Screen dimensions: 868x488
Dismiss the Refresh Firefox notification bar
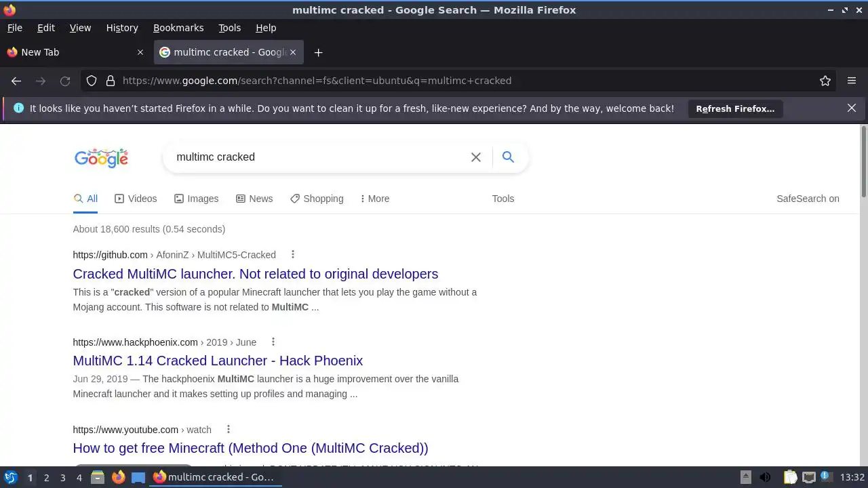[852, 108]
